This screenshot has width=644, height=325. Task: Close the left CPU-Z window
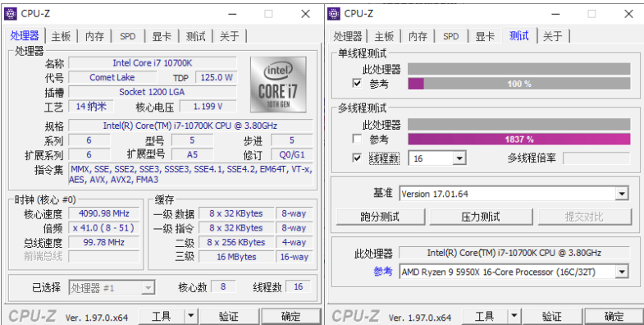point(305,14)
